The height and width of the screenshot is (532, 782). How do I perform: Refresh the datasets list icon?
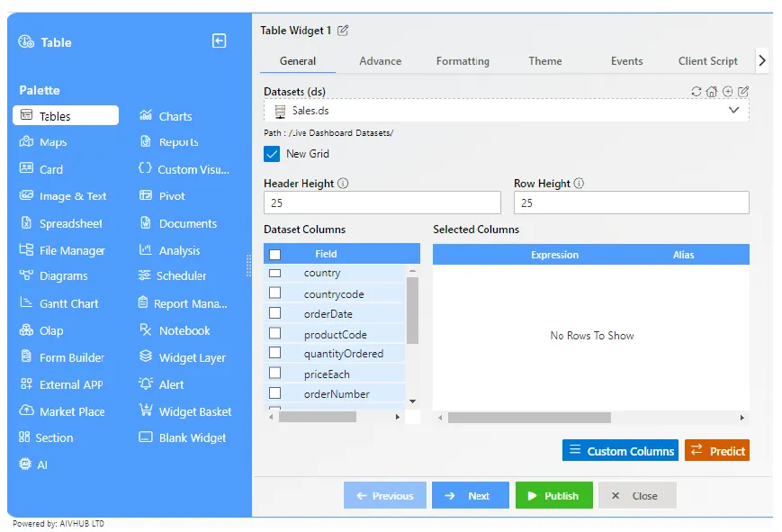(697, 91)
